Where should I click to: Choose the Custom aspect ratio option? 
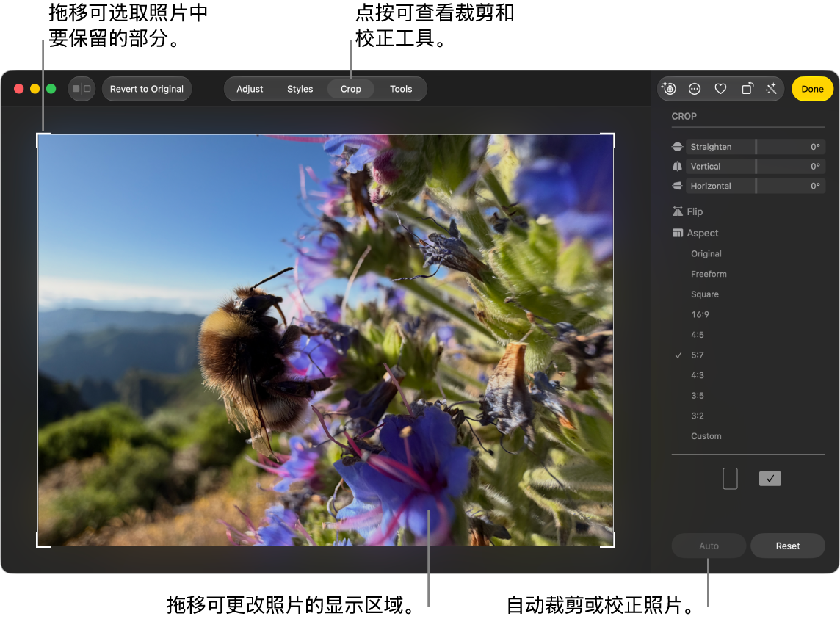point(706,436)
